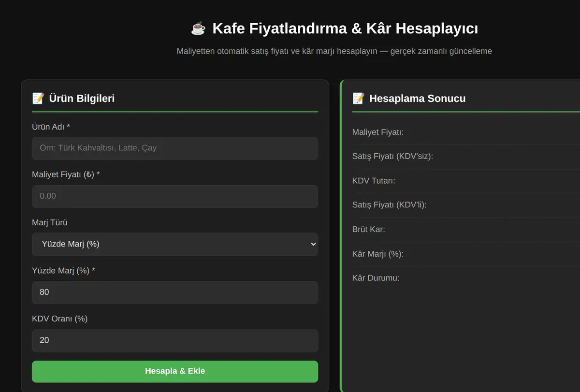
Task: Click the Kâr Durumu: result row
Action: tap(466, 278)
